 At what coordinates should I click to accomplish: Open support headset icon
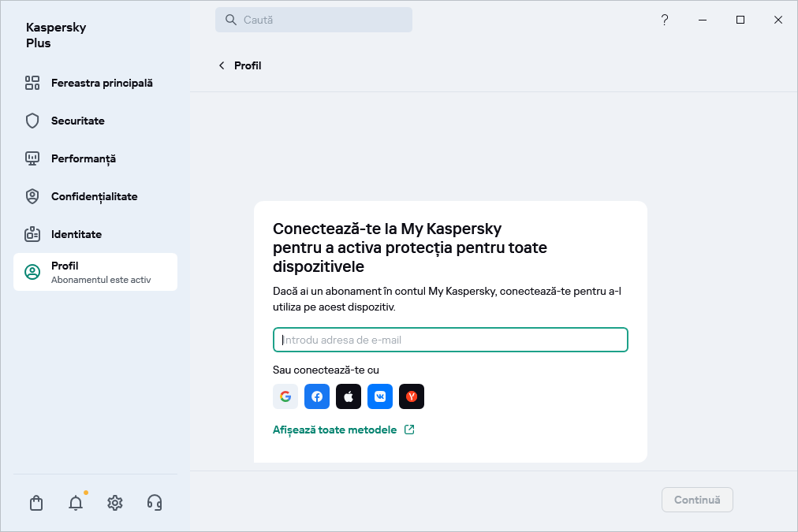(x=155, y=503)
